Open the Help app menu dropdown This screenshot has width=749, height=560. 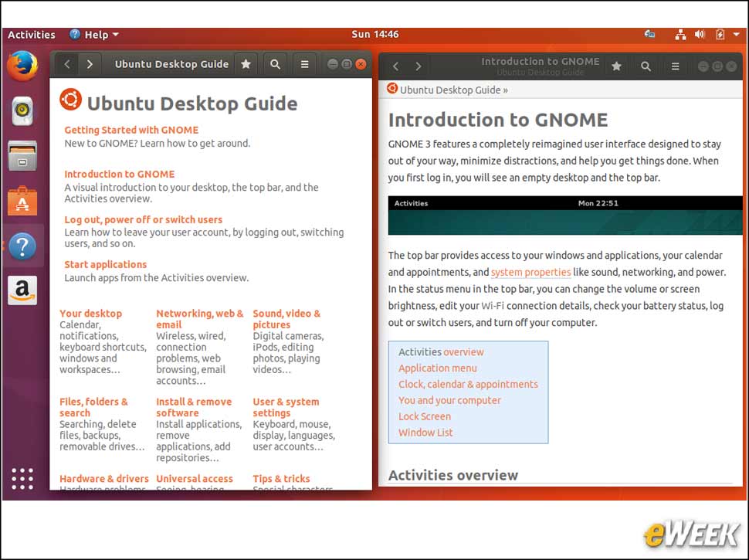click(94, 35)
